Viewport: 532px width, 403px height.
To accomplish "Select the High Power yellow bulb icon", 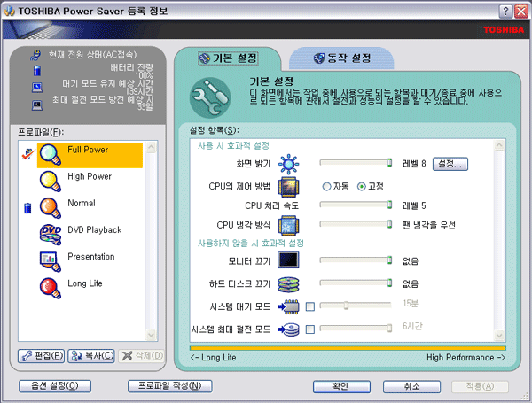I will [51, 182].
